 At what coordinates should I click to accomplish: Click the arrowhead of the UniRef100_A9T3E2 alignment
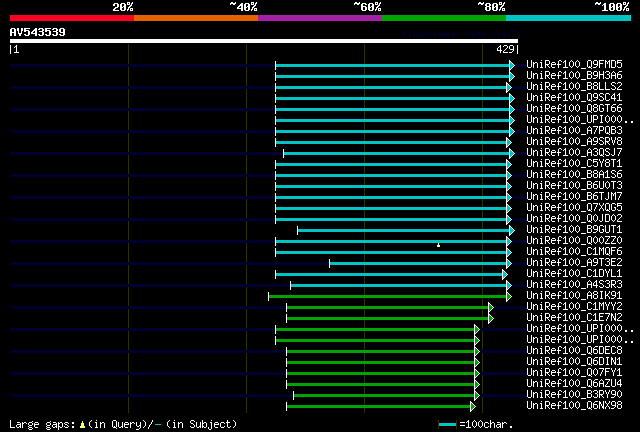509,264
